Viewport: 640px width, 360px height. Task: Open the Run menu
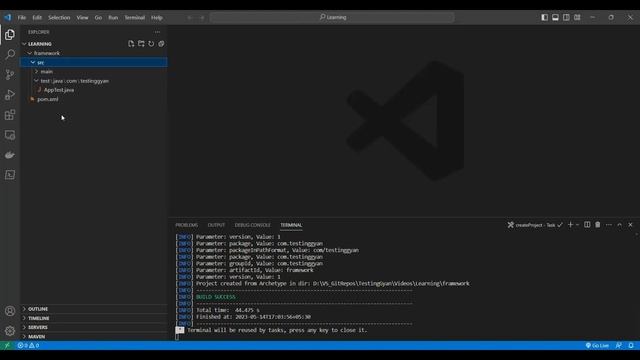pyautogui.click(x=113, y=18)
